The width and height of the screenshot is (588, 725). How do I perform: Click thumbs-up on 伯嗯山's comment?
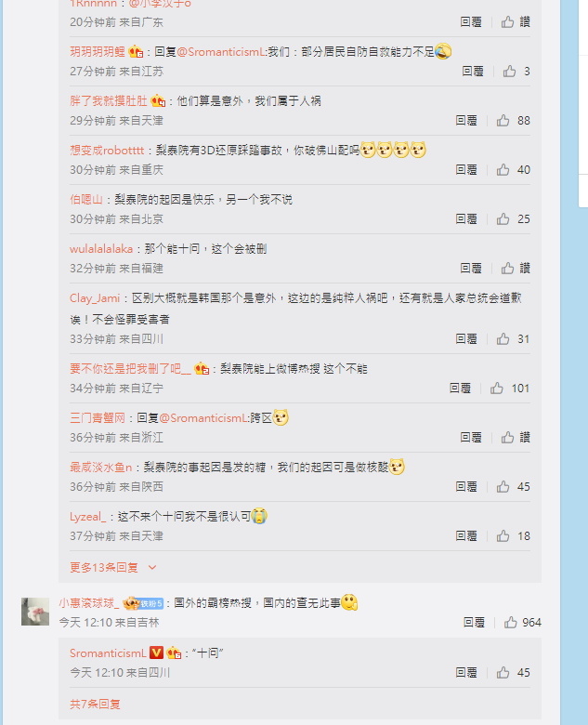(503, 219)
